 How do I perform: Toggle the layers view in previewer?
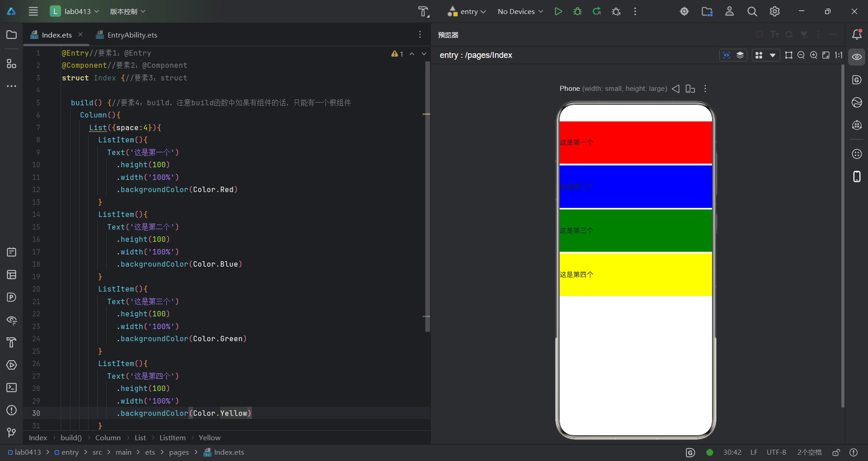(740, 55)
